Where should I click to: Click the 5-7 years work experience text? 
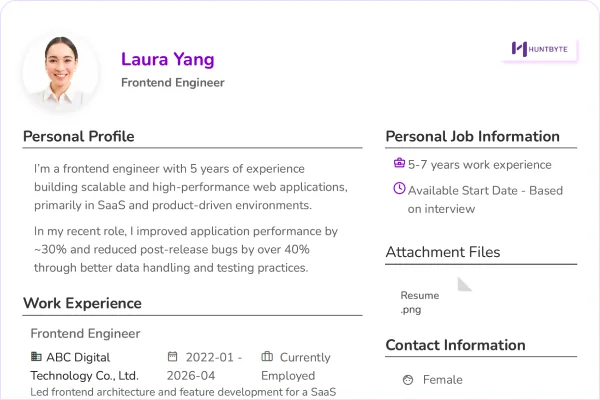479,165
